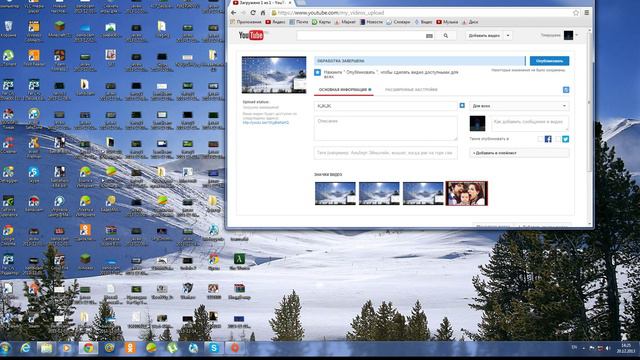
Task: Click blue icon at right of tabs
Action: [566, 90]
